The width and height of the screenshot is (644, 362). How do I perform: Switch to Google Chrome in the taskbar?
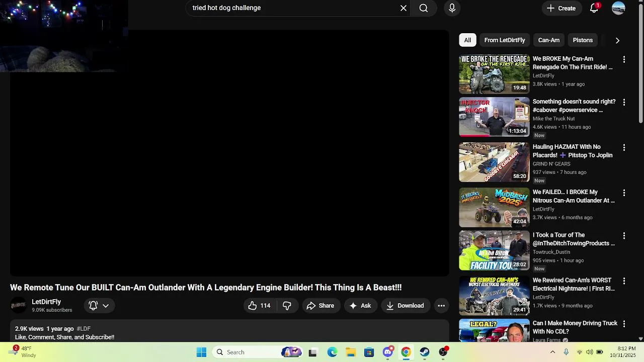click(406, 352)
